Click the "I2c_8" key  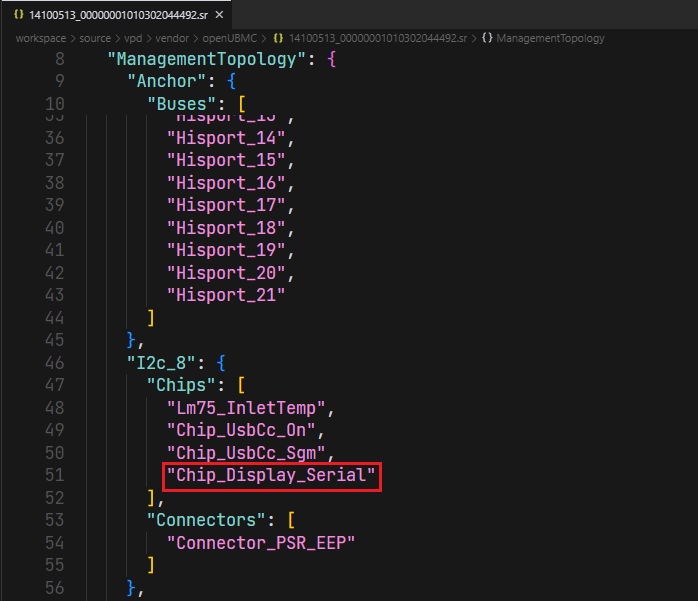158,362
